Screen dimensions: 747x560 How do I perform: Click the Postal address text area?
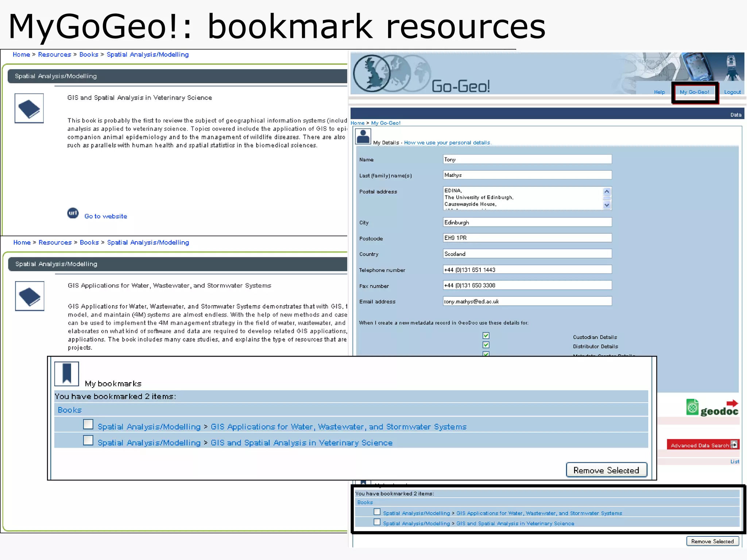click(527, 198)
